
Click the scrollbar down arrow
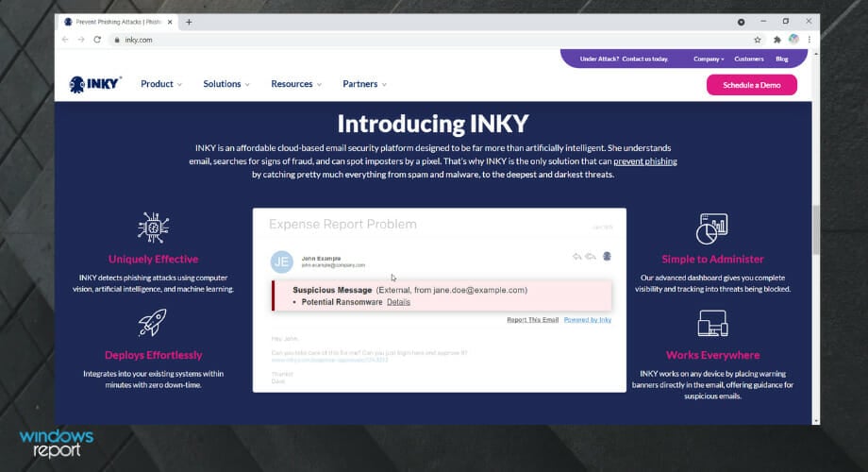tap(815, 421)
